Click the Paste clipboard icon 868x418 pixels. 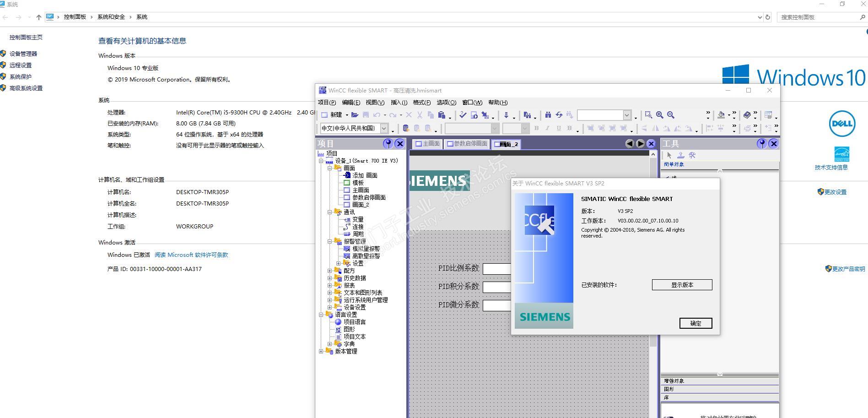[x=442, y=115]
